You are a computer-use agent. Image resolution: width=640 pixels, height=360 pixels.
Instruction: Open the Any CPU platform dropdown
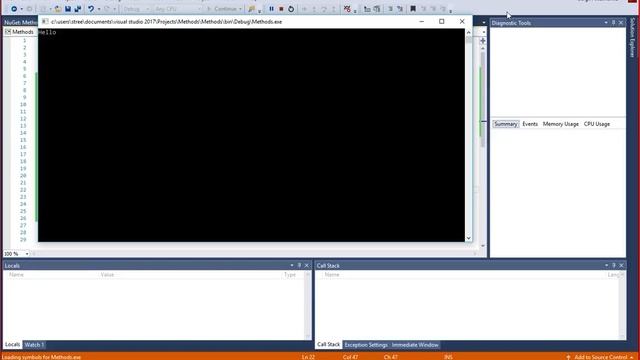click(178, 9)
